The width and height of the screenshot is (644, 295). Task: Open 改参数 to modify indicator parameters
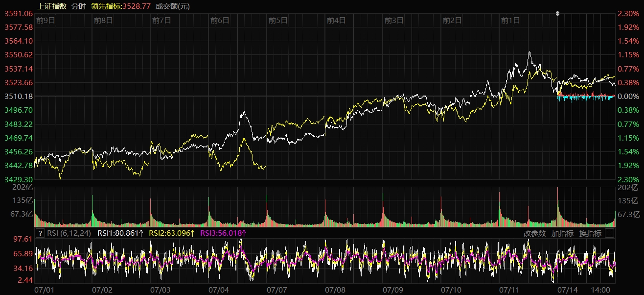[x=534, y=233]
